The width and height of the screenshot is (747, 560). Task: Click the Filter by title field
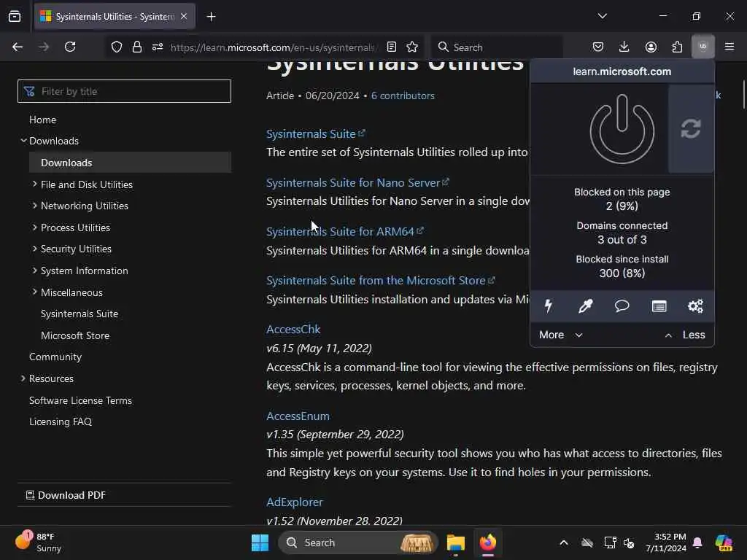click(x=124, y=91)
